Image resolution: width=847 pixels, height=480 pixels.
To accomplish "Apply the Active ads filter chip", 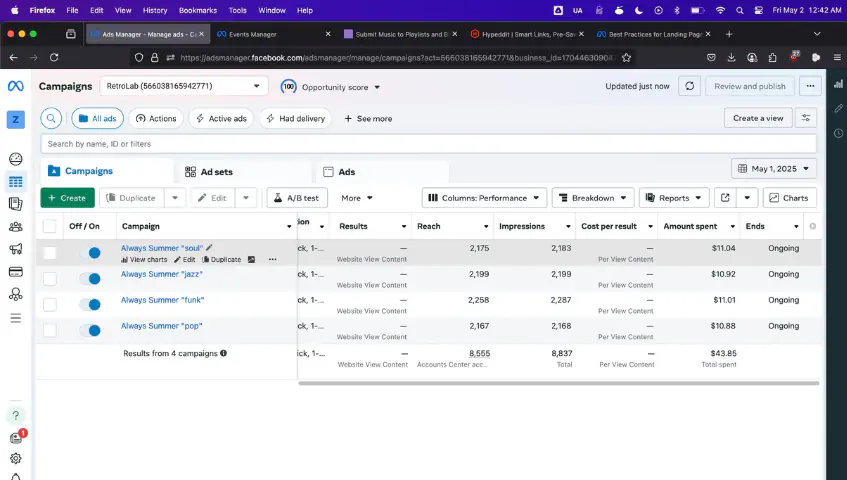I will [221, 118].
